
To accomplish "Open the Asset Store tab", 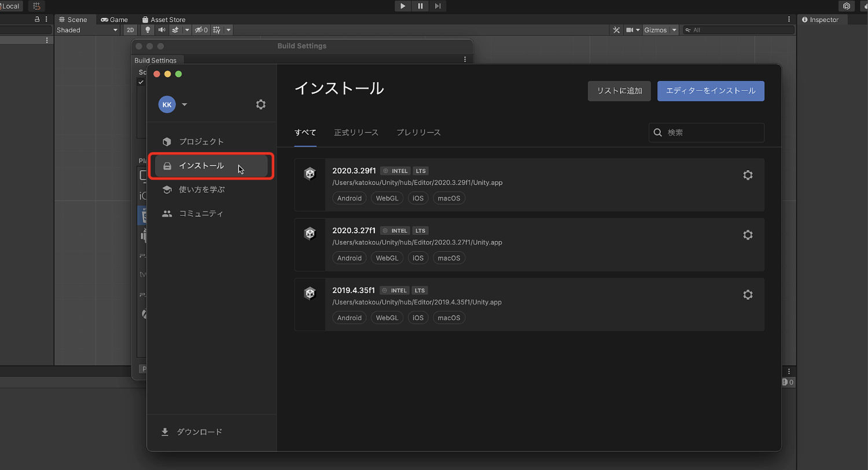I will point(164,20).
